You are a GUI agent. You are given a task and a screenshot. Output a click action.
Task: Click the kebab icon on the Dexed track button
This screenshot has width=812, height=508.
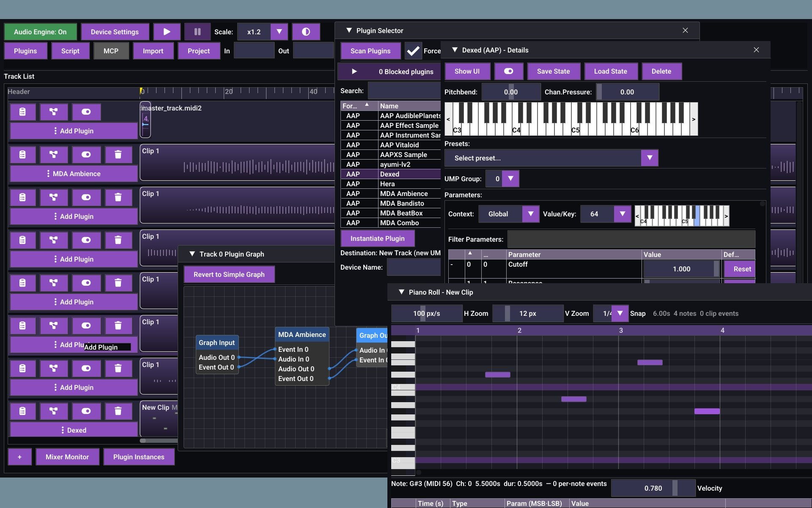(x=63, y=430)
